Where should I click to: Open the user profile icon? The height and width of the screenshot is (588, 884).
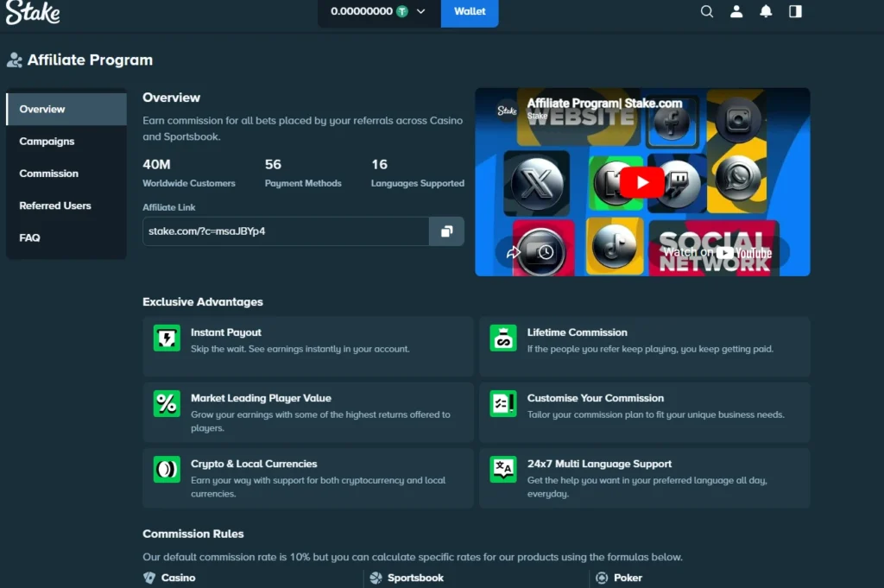click(x=736, y=11)
